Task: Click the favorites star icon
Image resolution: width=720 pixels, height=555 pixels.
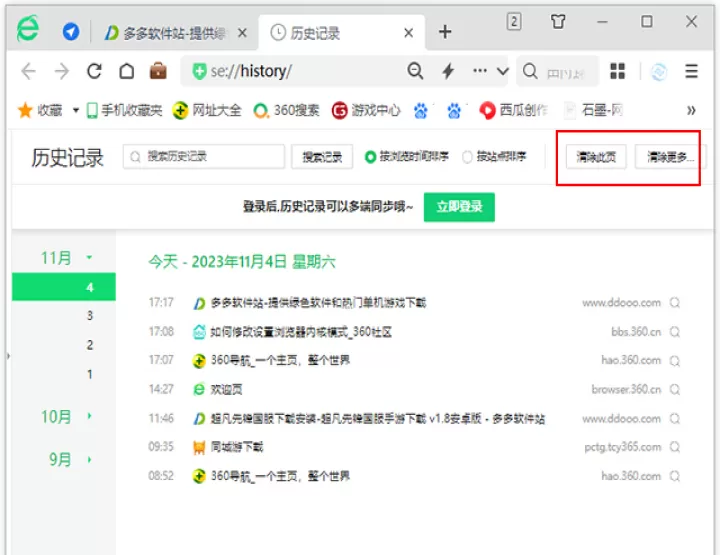Action: click(25, 110)
